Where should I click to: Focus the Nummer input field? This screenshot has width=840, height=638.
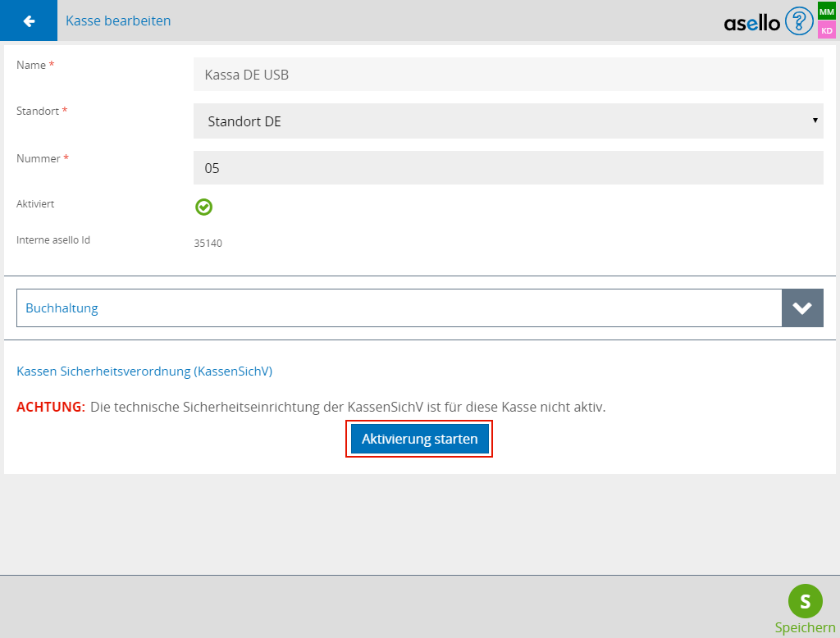[508, 168]
